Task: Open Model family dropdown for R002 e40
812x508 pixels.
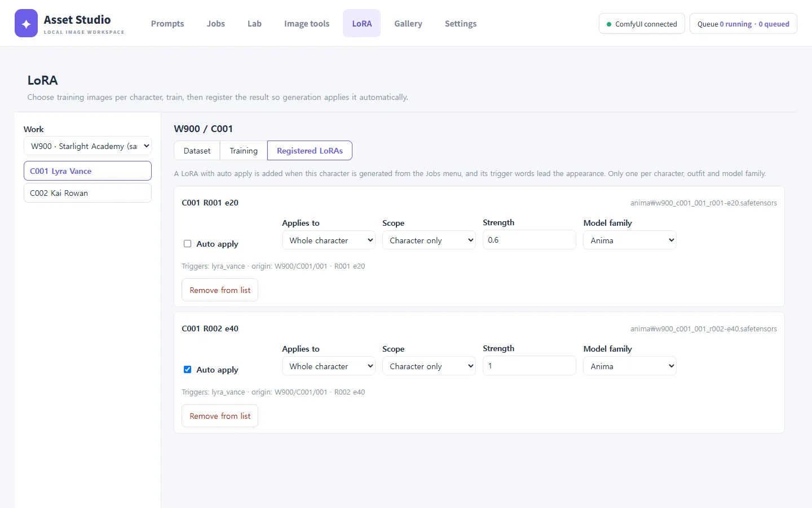Action: [x=630, y=366]
